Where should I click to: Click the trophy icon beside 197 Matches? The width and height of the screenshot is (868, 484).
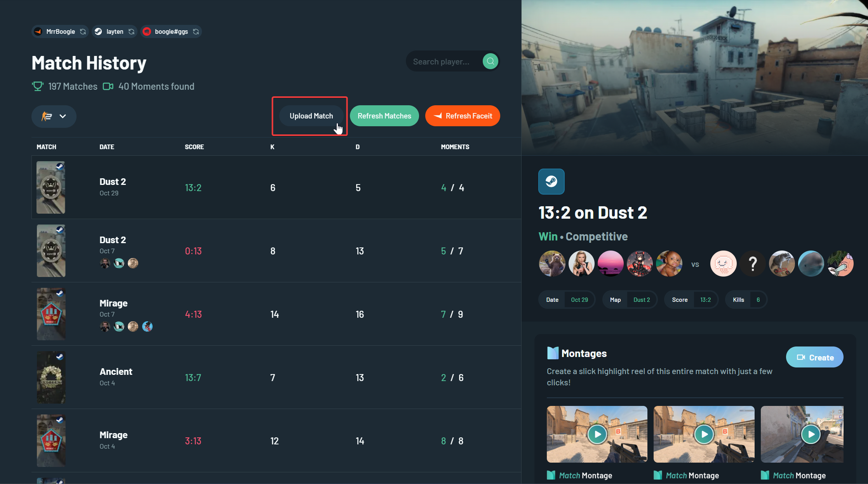click(x=37, y=86)
